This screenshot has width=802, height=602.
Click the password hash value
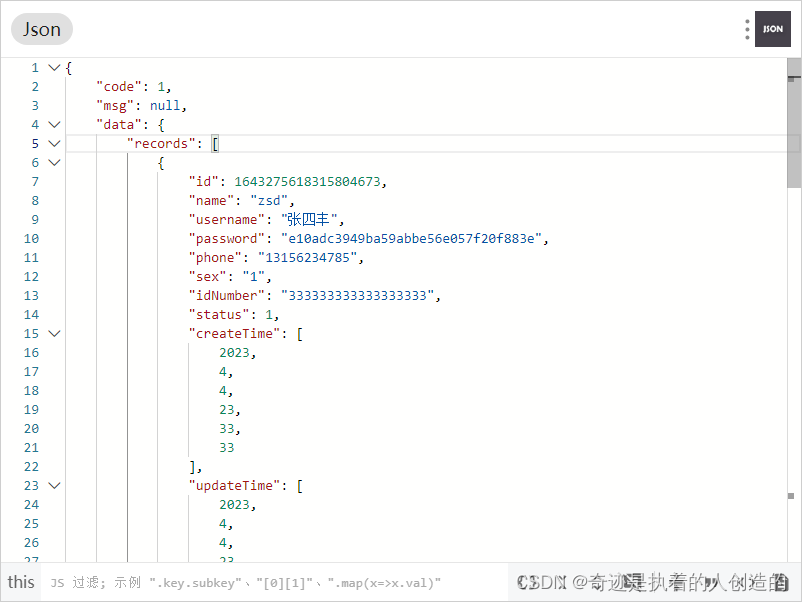tap(411, 238)
